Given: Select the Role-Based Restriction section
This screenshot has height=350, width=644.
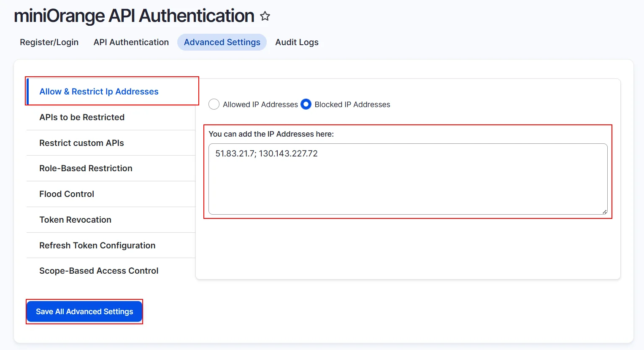Looking at the screenshot, I should pos(86,168).
